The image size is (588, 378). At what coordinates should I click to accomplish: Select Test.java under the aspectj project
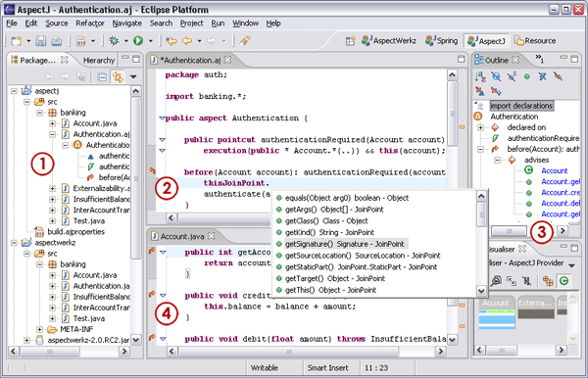click(89, 221)
